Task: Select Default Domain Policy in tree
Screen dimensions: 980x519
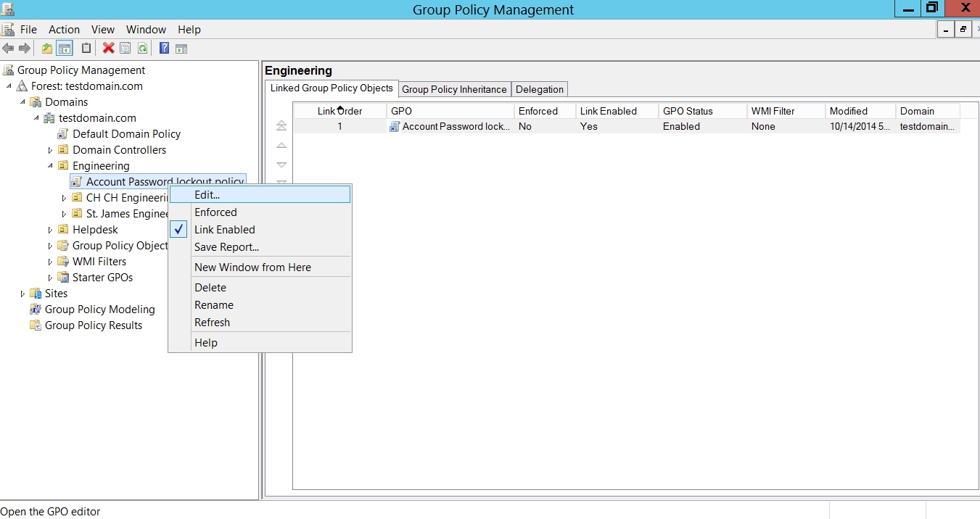Action: coord(126,134)
